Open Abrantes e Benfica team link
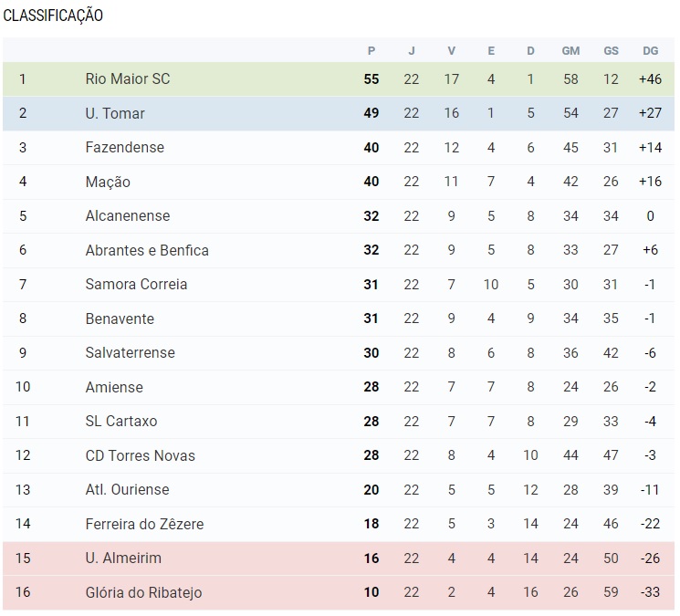This screenshot has height=616, width=680. [147, 251]
